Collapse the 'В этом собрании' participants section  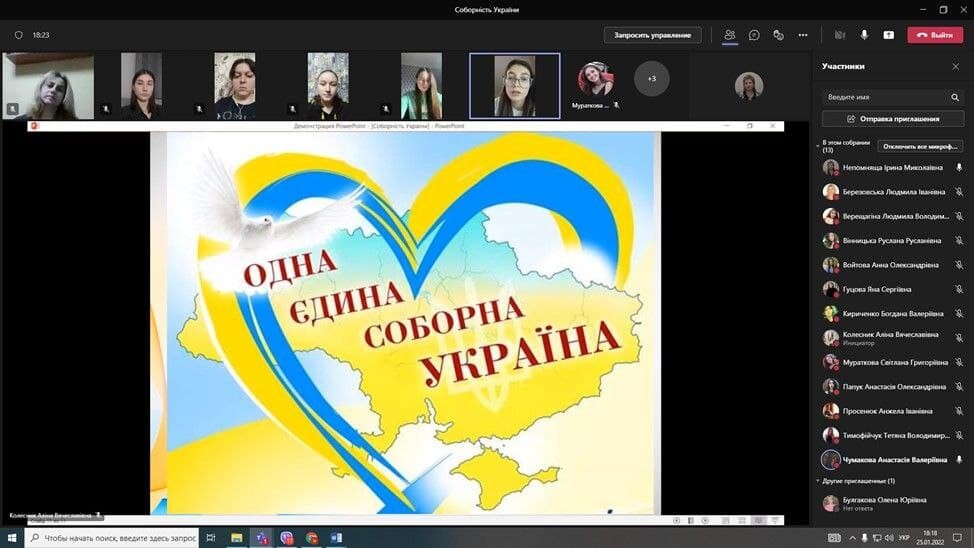pos(817,144)
